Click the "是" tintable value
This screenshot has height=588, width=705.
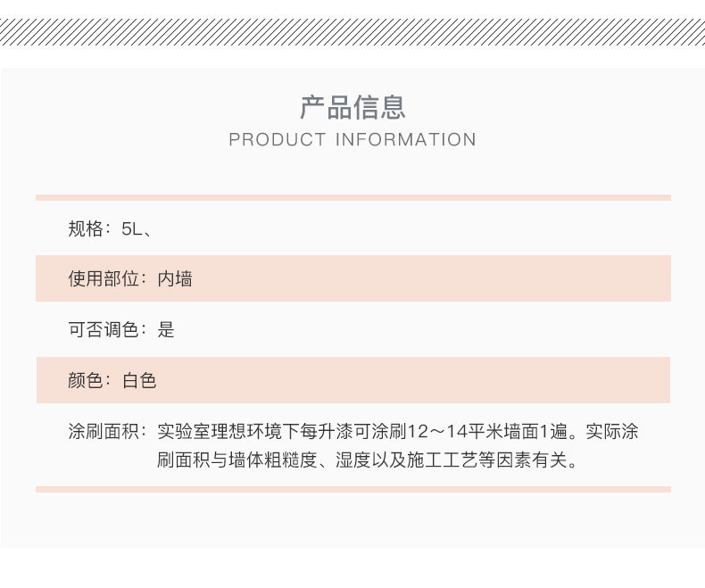coord(166,329)
